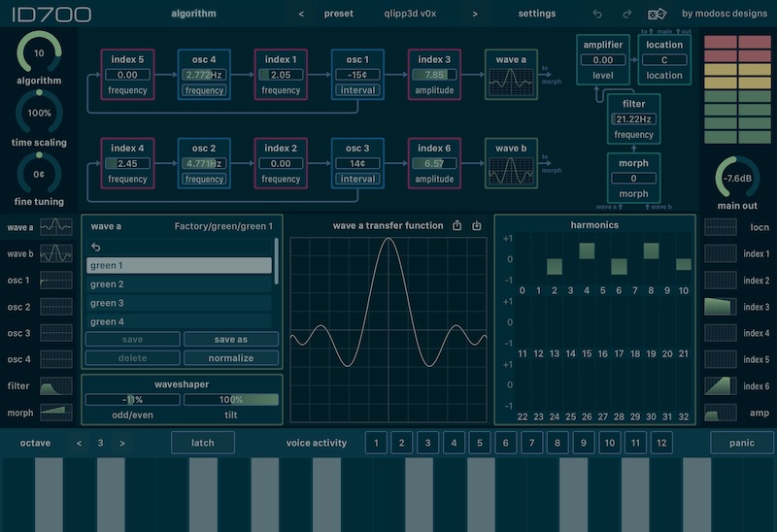Go back a folder in wave browser
This screenshot has width=777, height=532.
(95, 248)
